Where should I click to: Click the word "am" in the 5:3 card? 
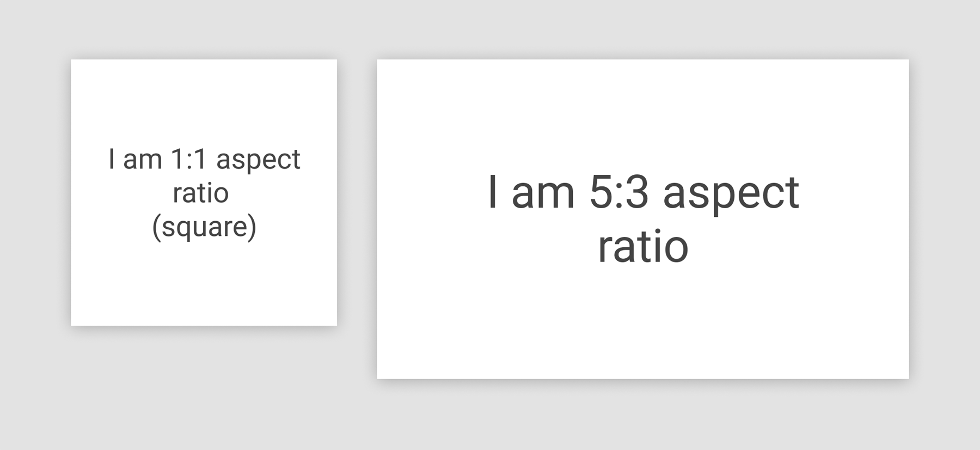click(x=543, y=194)
